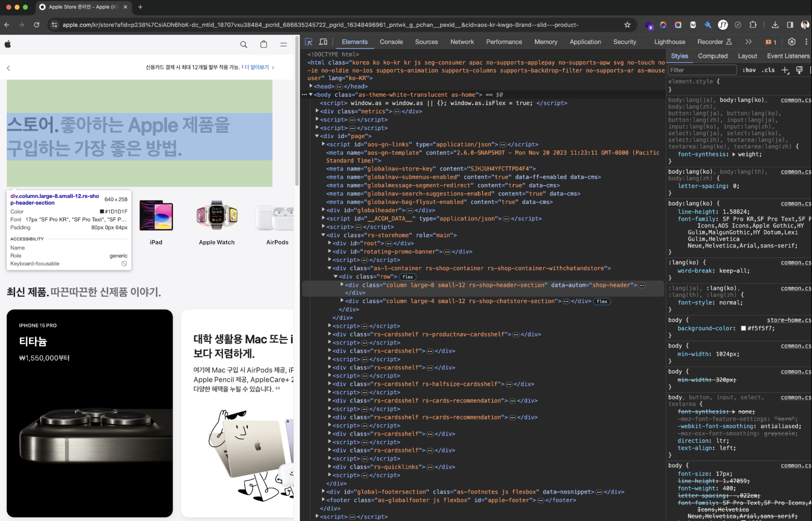This screenshot has width=812, height=521.
Task: Reload the page
Action: point(36,25)
